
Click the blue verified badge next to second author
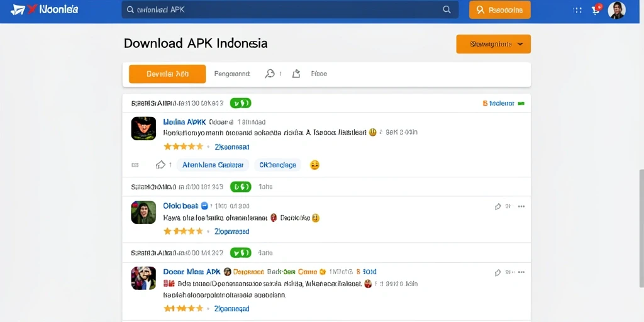coord(204,206)
